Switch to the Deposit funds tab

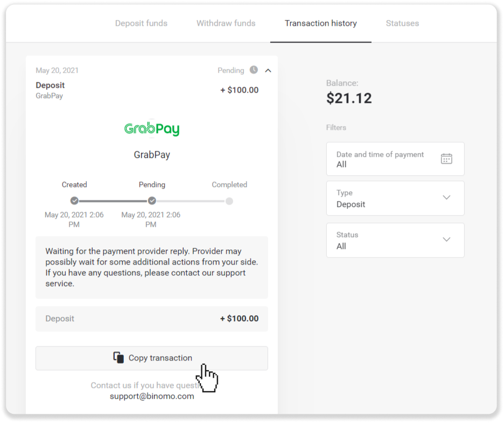click(x=141, y=23)
